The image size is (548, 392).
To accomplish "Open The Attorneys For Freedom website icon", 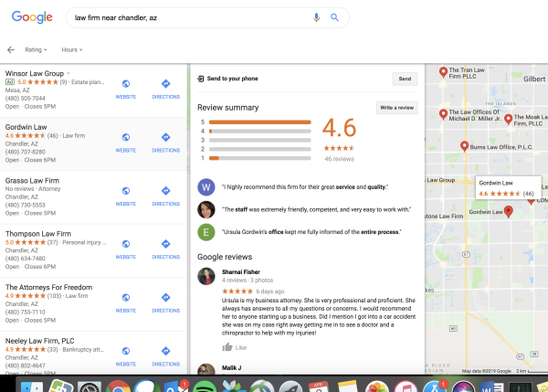I will point(126,298).
